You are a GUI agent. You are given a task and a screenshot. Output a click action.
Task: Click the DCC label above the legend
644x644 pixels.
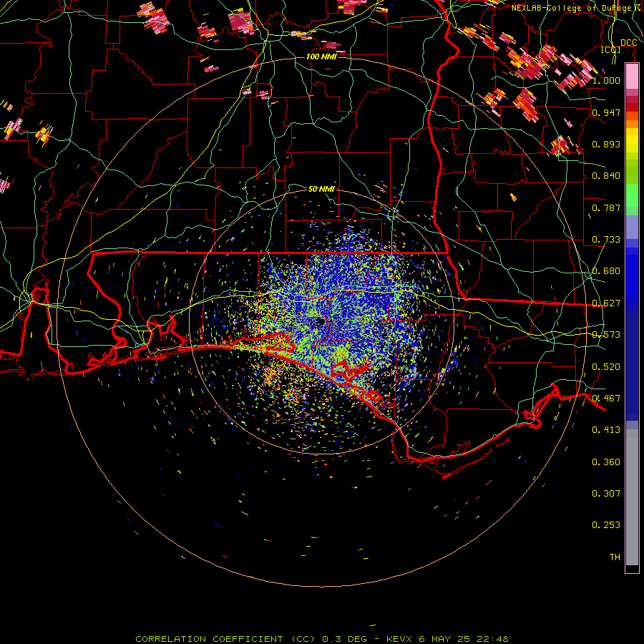[x=628, y=43]
